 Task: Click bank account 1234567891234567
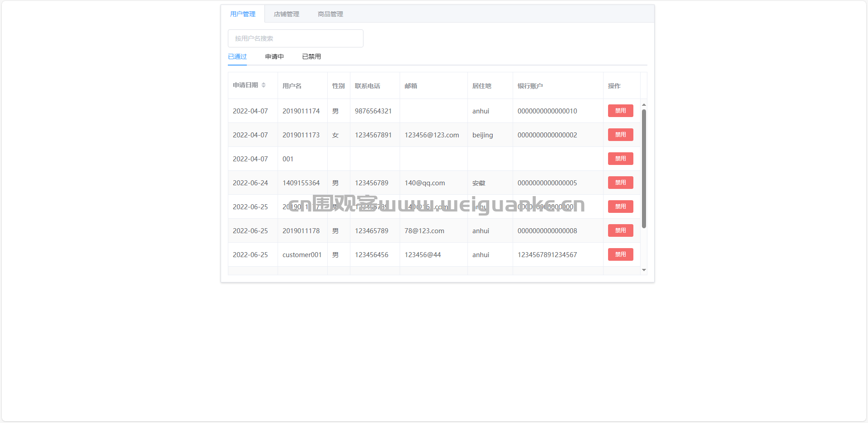coord(547,255)
